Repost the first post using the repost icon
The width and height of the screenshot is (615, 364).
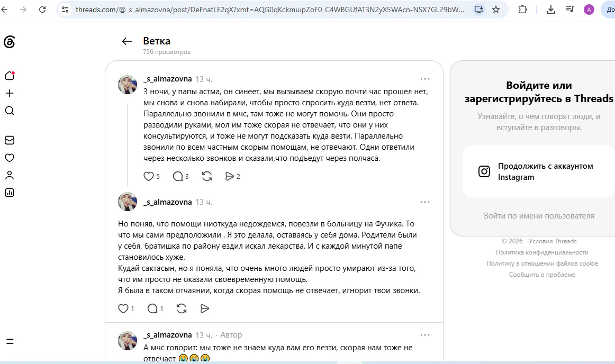pos(207,177)
